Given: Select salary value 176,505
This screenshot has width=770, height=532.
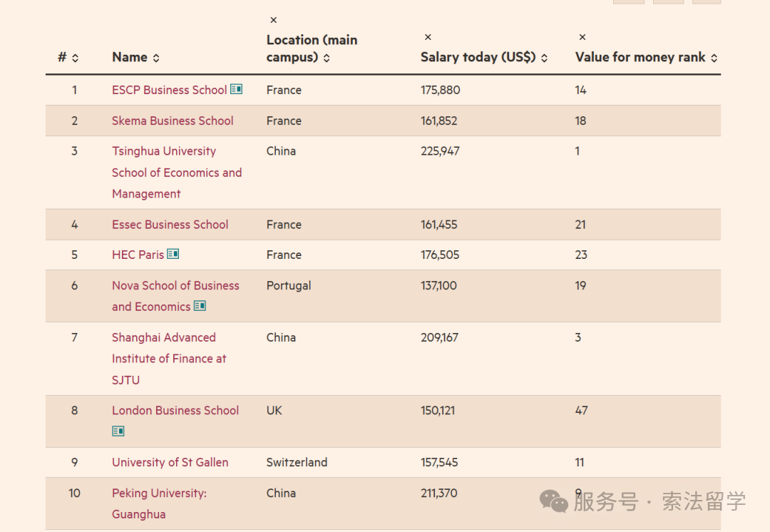Looking at the screenshot, I should pyautogui.click(x=440, y=255).
